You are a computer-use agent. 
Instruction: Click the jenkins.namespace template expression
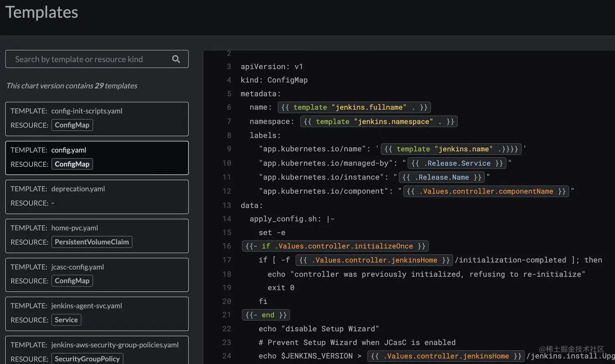click(x=379, y=122)
